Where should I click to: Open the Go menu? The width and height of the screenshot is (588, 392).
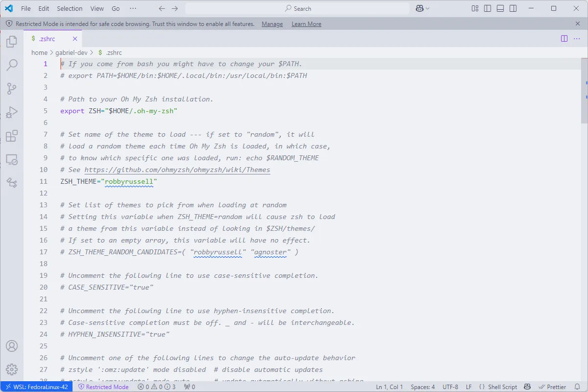coord(116,8)
